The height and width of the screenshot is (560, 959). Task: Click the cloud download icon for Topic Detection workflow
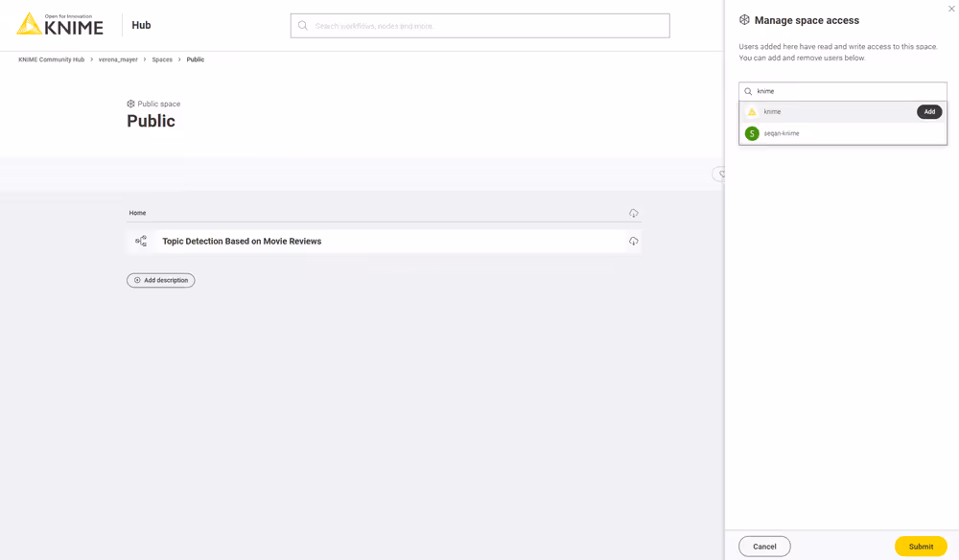click(634, 241)
